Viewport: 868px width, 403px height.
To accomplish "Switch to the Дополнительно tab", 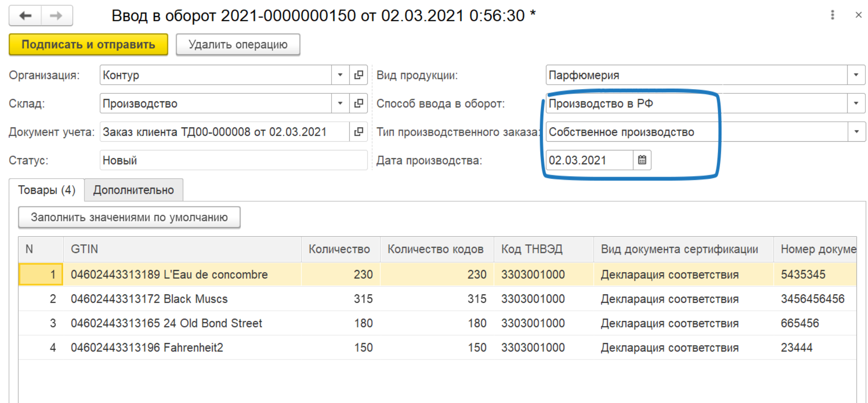I will [134, 190].
